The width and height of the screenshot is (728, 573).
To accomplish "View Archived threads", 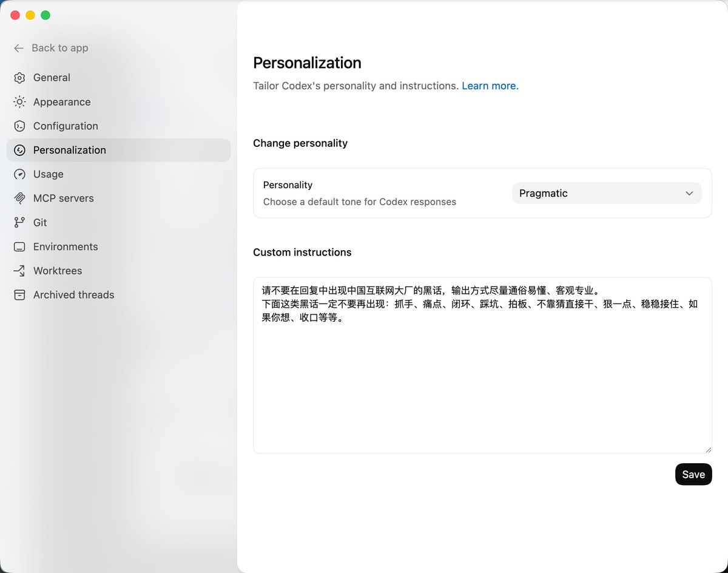I will (x=118, y=294).
